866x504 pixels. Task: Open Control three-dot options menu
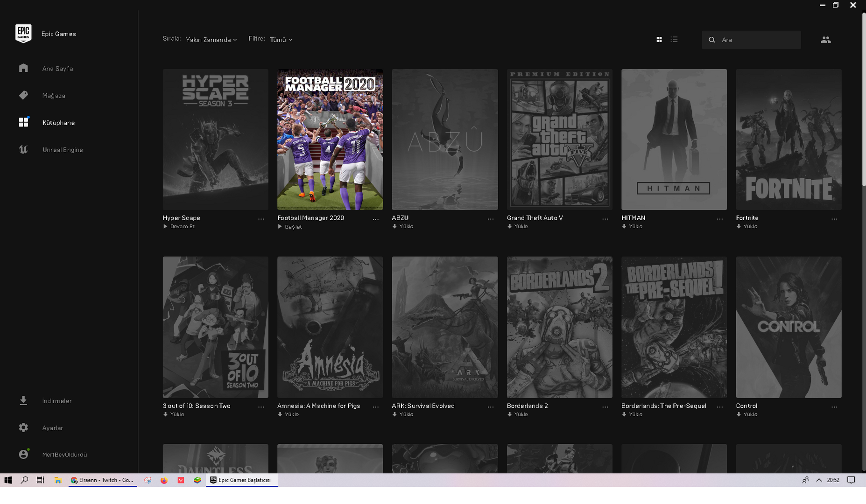(834, 407)
